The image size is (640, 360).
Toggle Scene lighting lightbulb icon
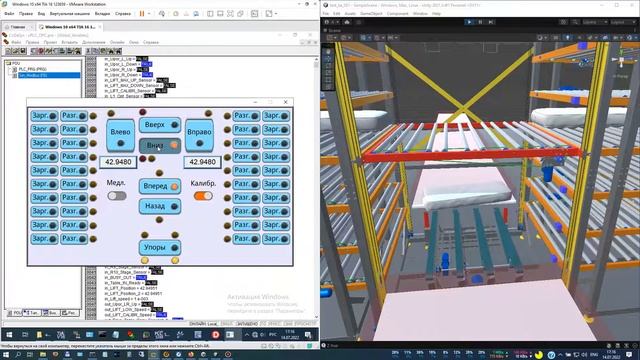click(x=568, y=38)
